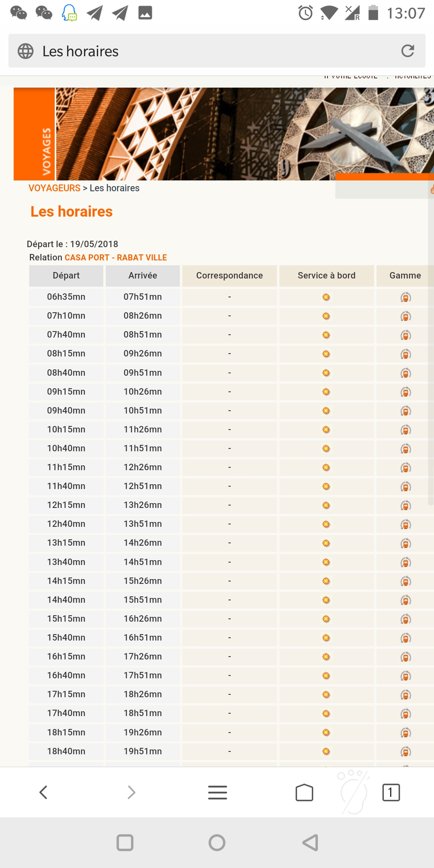Screen dimensions: 434x868
Task: Open the VOYAGEURS breadcrumb link
Action: coord(54,188)
